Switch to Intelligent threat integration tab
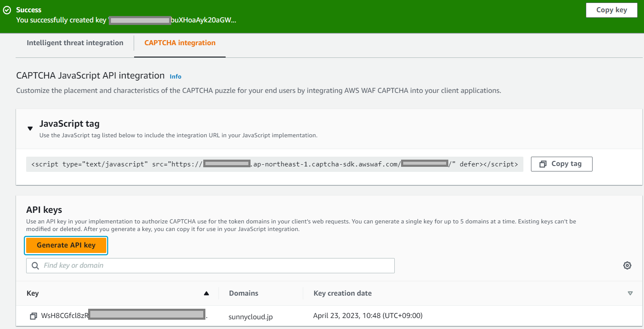The width and height of the screenshot is (644, 329). click(75, 43)
